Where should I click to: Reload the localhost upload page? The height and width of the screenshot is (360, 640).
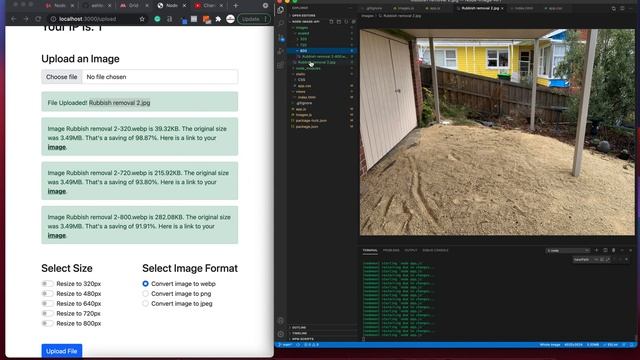coord(38,19)
